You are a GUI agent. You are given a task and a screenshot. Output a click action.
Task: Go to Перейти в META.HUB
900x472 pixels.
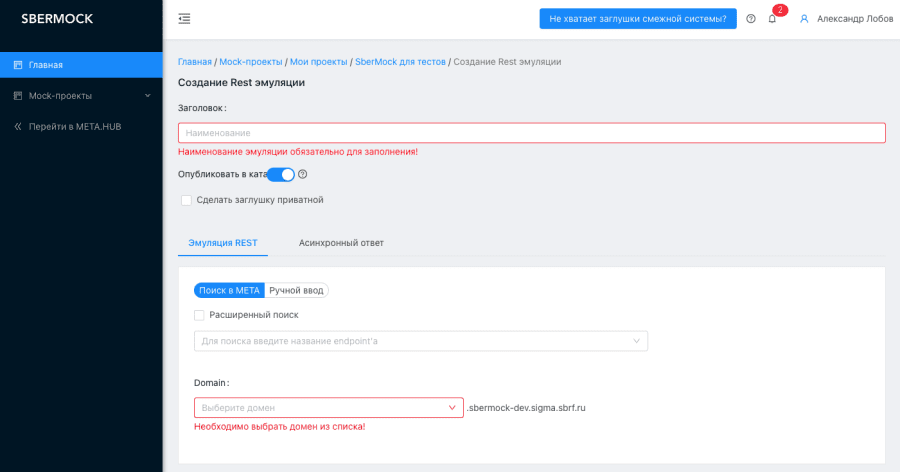coord(81,126)
